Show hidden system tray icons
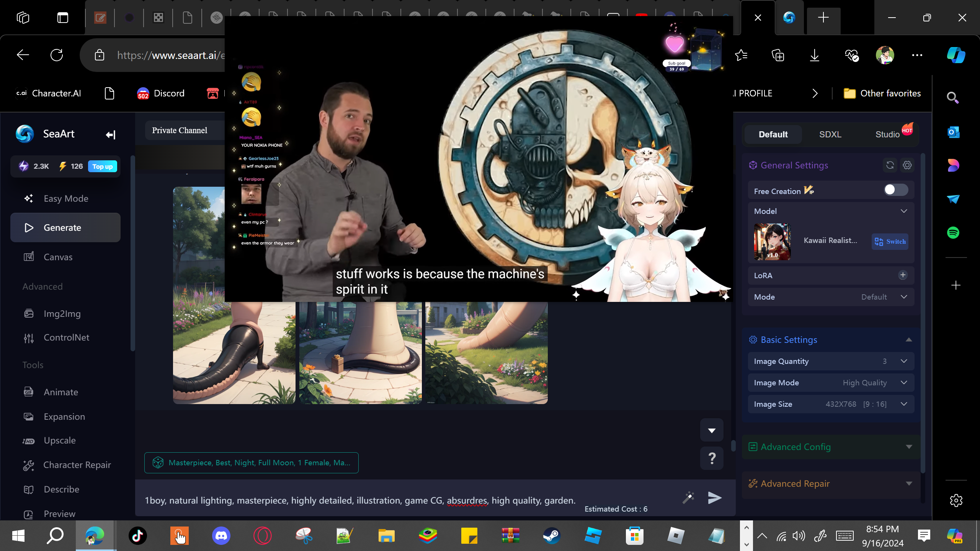980x551 pixels. point(762,536)
